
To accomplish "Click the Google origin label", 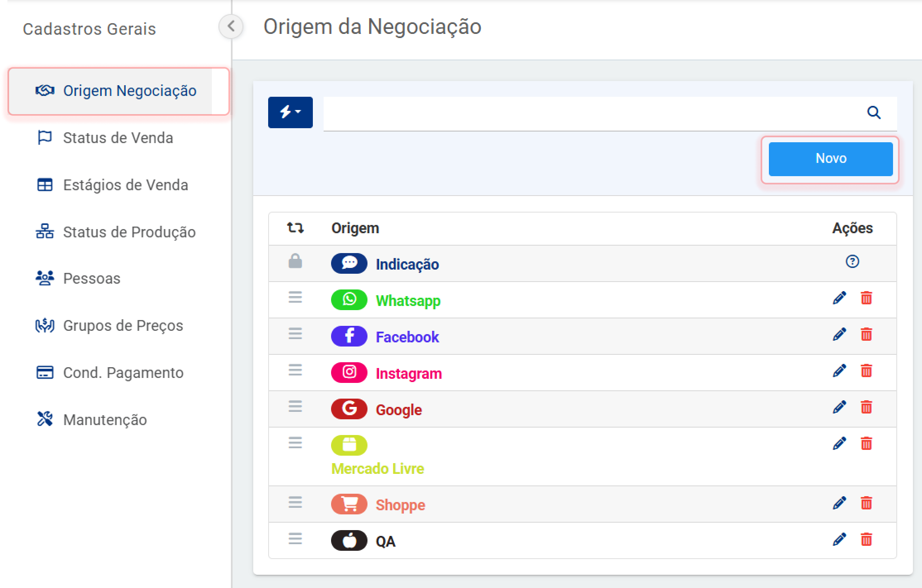I will 399,410.
